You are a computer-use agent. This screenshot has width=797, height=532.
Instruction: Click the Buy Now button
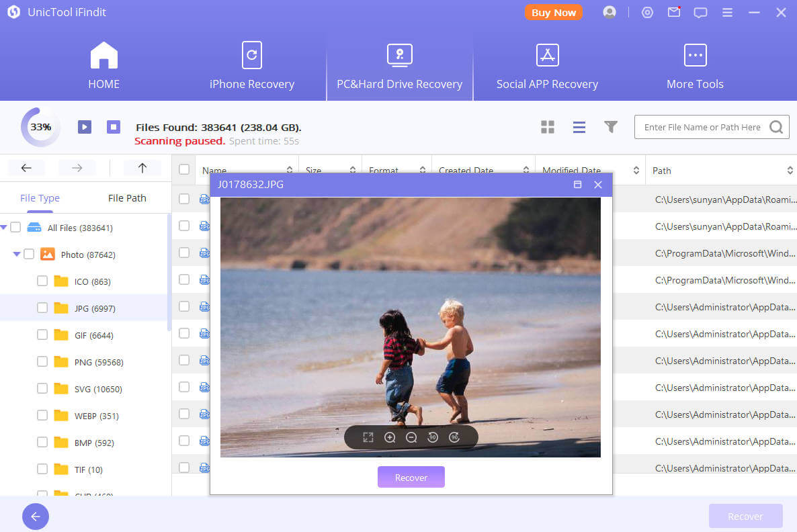(553, 12)
